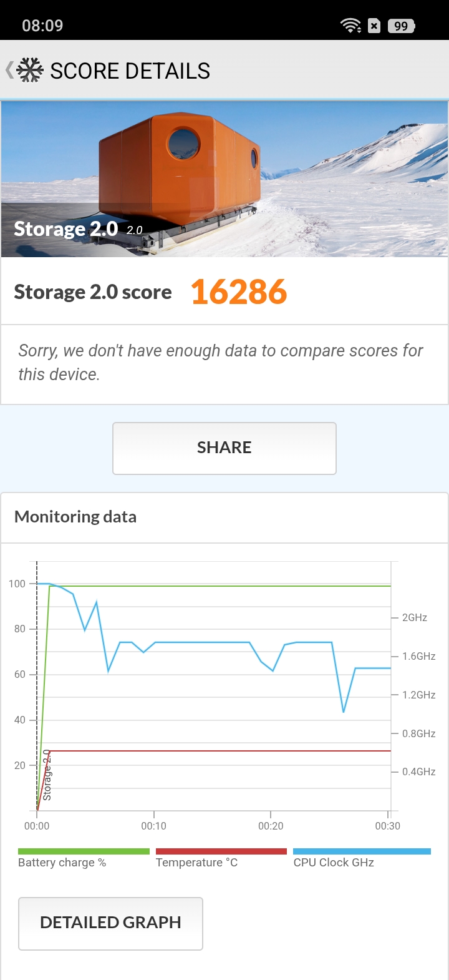The width and height of the screenshot is (449, 980).
Task: Tap the not-enough-data comparison message
Action: [221, 363]
